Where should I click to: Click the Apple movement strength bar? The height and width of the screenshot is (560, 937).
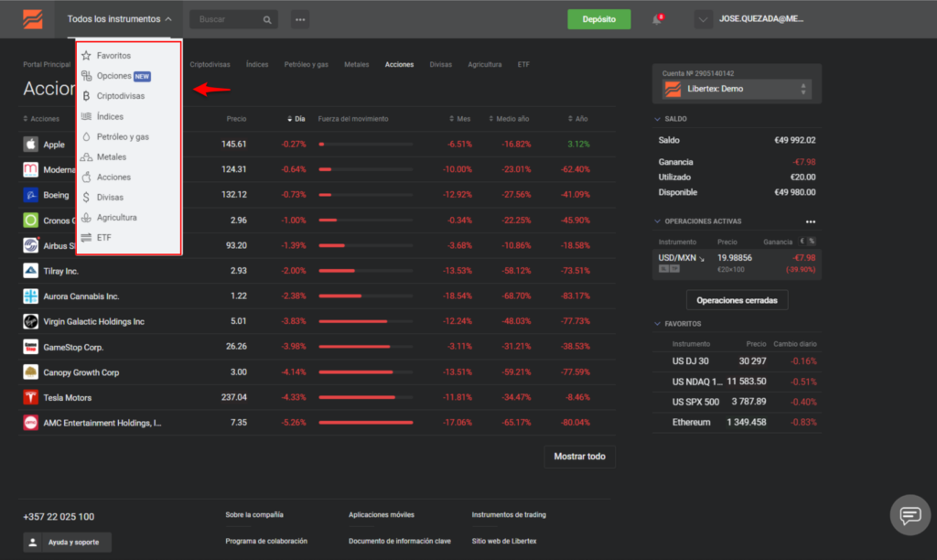click(x=366, y=144)
